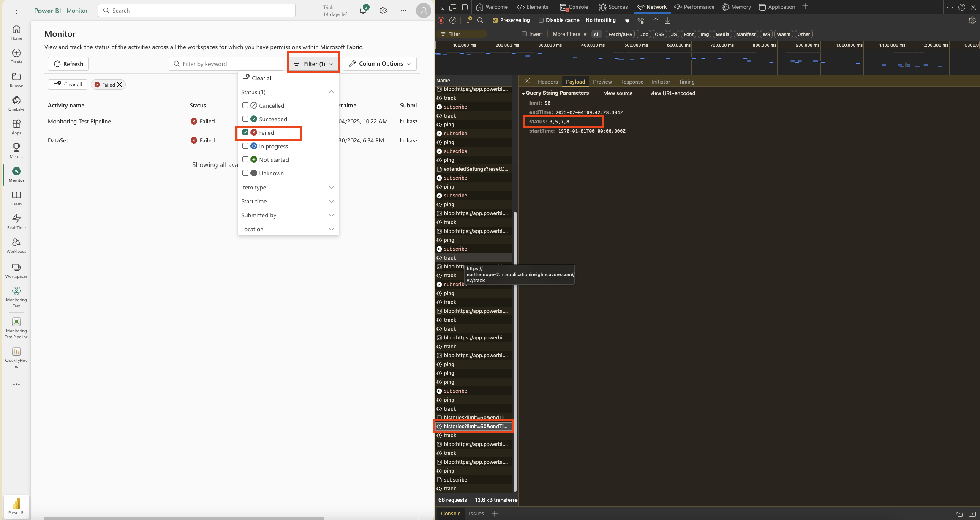
Task: Open the app launcher grid icon
Action: pyautogui.click(x=16, y=11)
